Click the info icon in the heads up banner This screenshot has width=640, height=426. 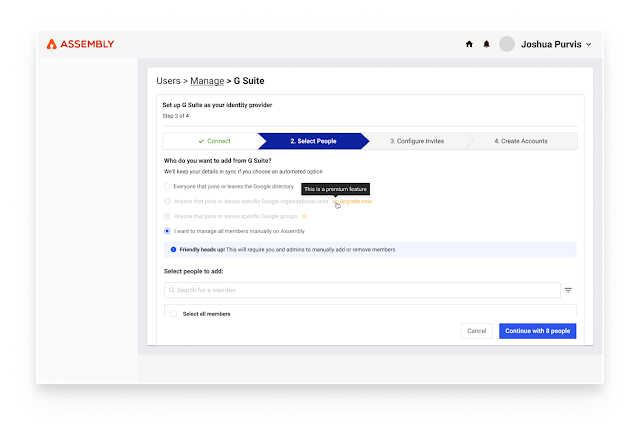click(x=173, y=249)
